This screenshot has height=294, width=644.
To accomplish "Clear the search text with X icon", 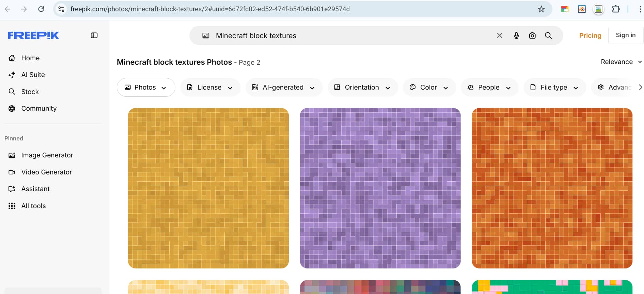I will [x=500, y=35].
